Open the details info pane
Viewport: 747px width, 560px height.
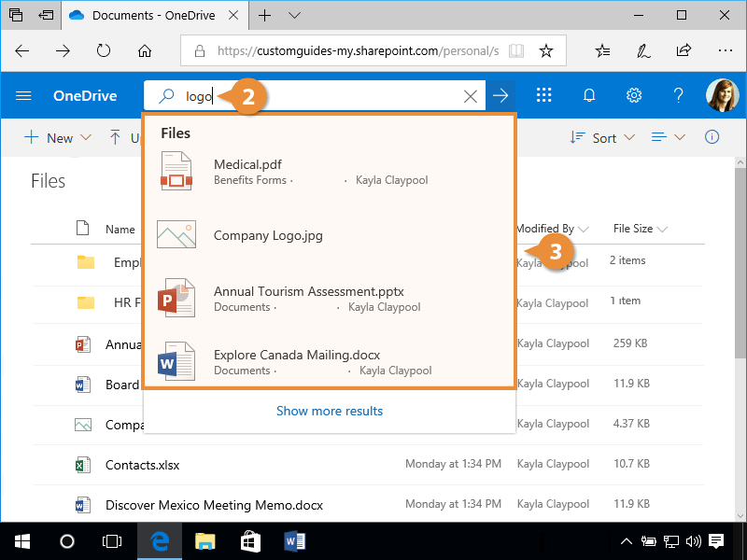712,137
